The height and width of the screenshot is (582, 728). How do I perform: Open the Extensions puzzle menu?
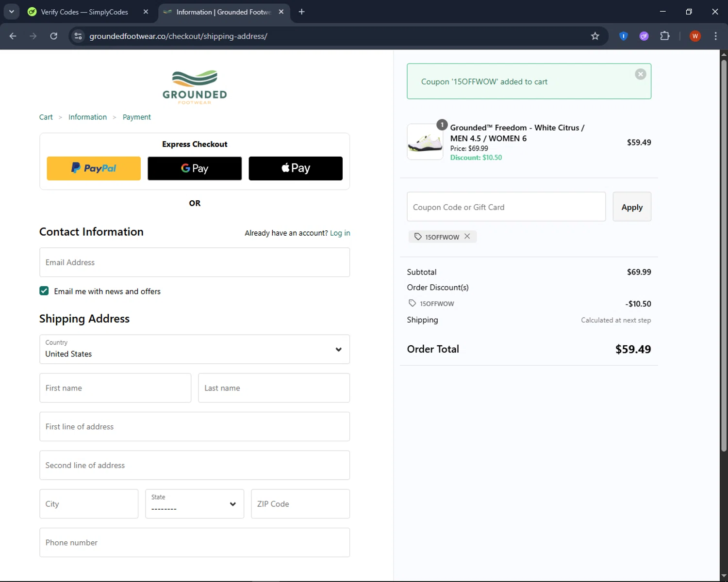tap(665, 36)
